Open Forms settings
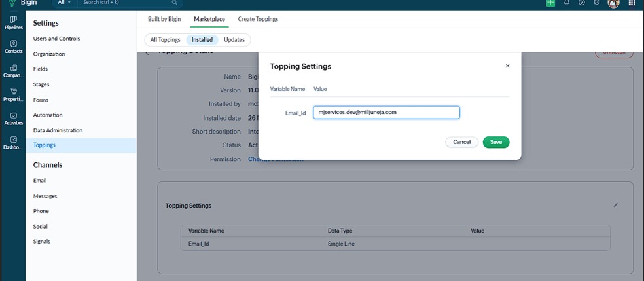Screen dimensions: 644x281 click(41, 100)
